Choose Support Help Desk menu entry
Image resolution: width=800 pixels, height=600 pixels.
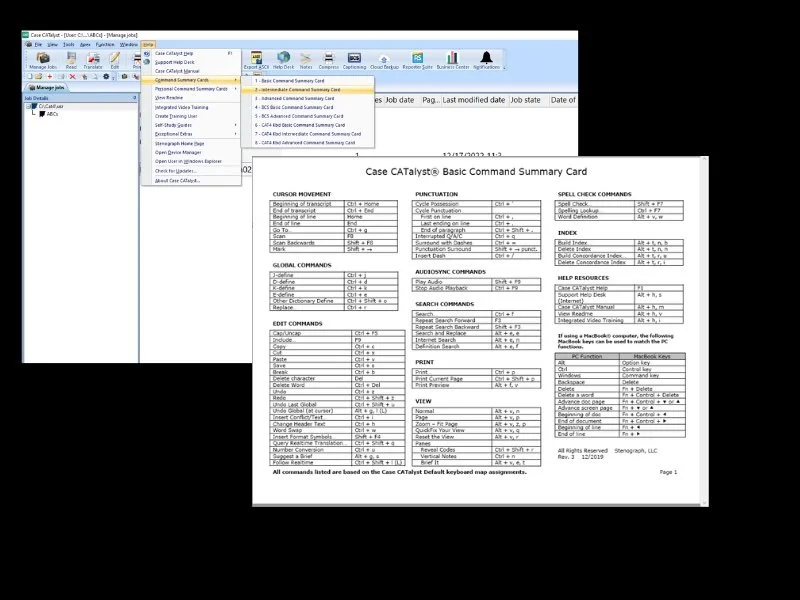[x=191, y=62]
